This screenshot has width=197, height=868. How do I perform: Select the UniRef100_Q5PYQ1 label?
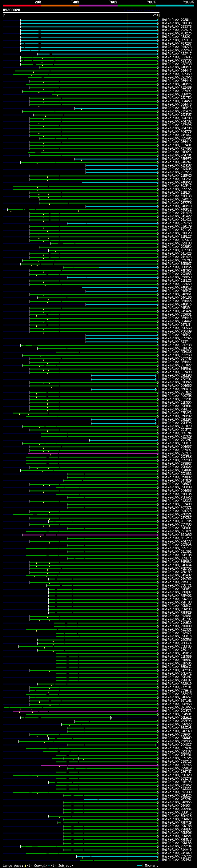click(x=177, y=755)
